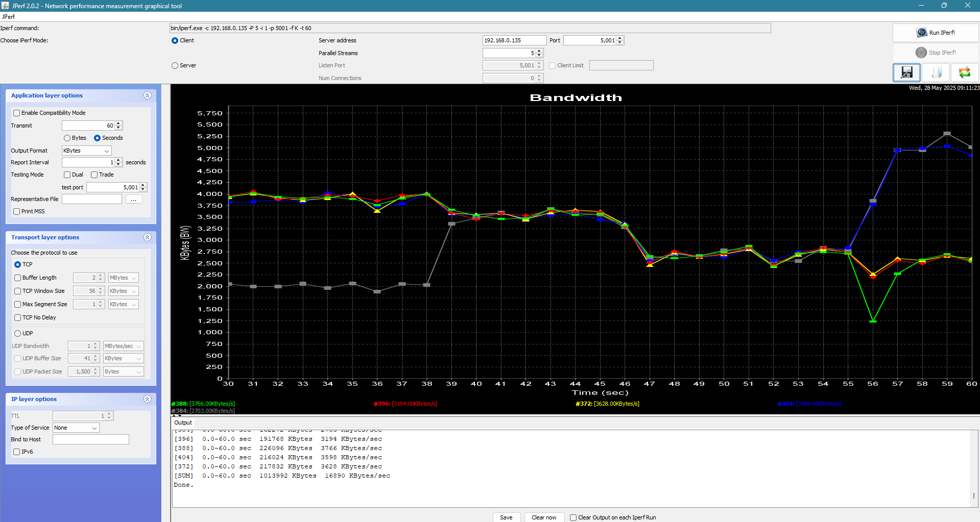Viewport: 980px width, 522px height.
Task: Click the #396 red stream legend entry
Action: [405, 404]
